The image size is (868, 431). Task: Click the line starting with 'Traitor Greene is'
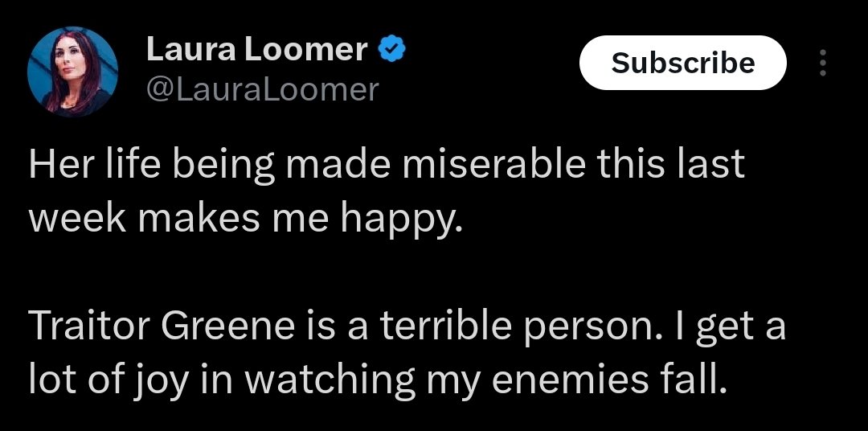click(x=407, y=327)
